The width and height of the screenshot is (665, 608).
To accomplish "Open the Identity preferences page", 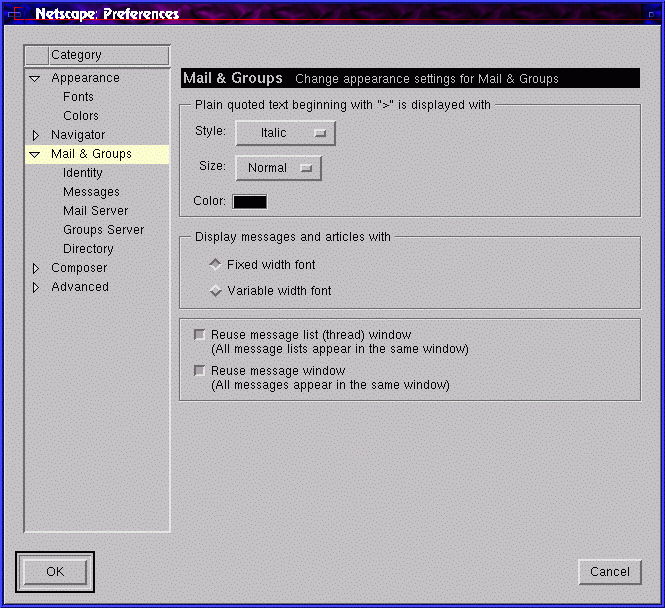I will [83, 173].
